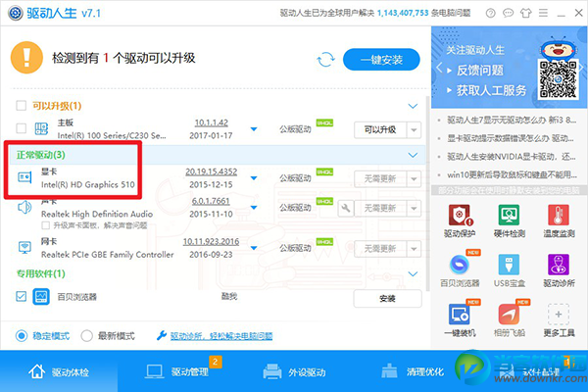Collapse the 正常驱动 section chevron
Screen dimensions: 588x392
pyautogui.click(x=413, y=155)
